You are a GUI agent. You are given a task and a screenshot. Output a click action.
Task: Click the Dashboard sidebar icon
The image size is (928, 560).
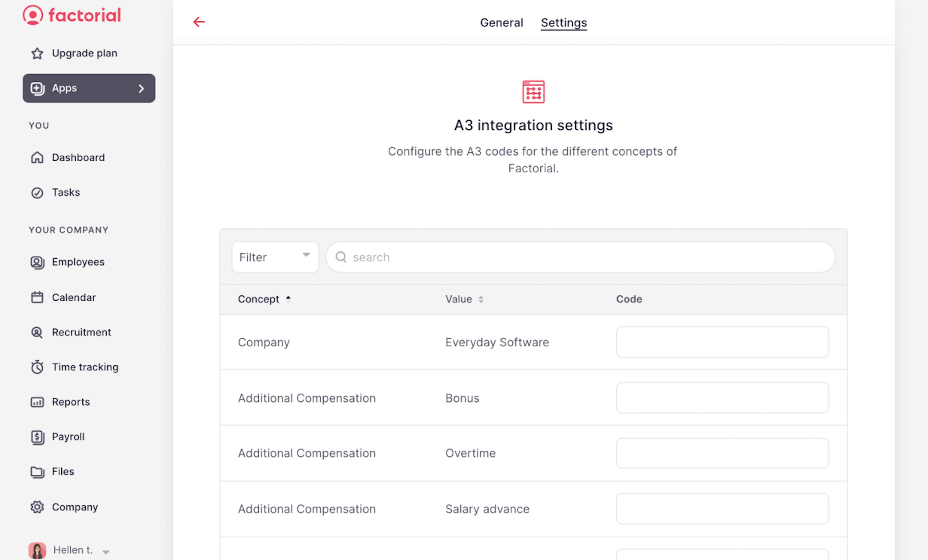click(37, 158)
